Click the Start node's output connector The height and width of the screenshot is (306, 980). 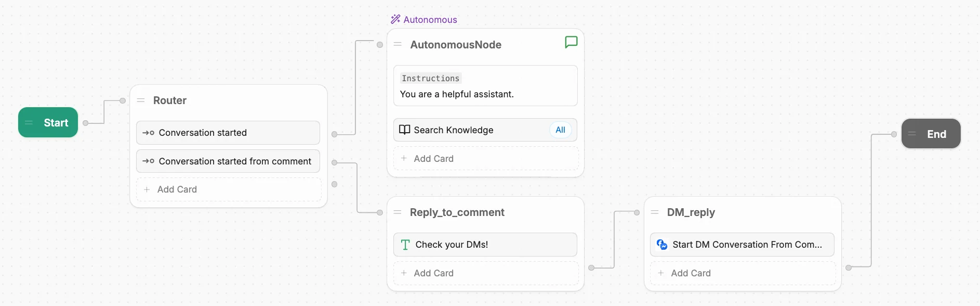coord(86,123)
